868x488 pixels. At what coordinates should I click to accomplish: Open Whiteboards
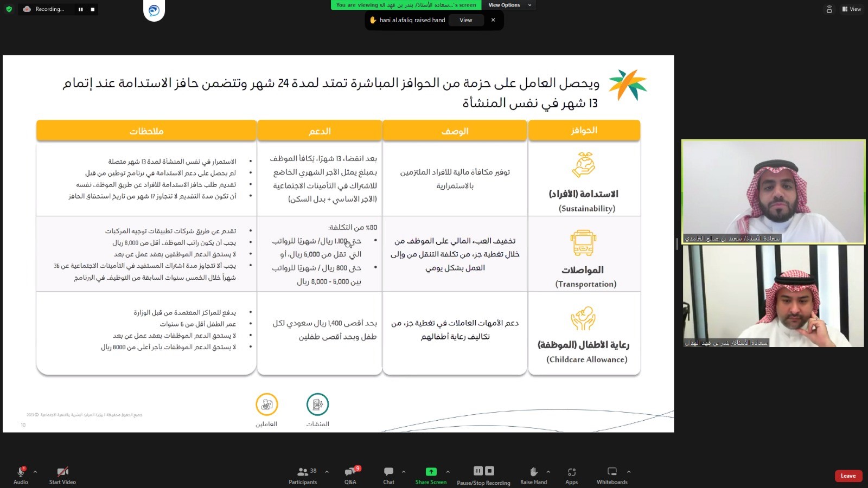tap(612, 475)
